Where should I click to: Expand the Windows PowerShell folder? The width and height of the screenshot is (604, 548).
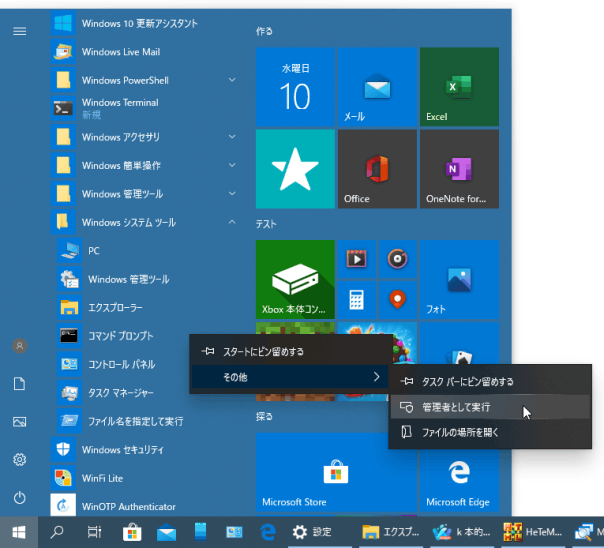(232, 80)
